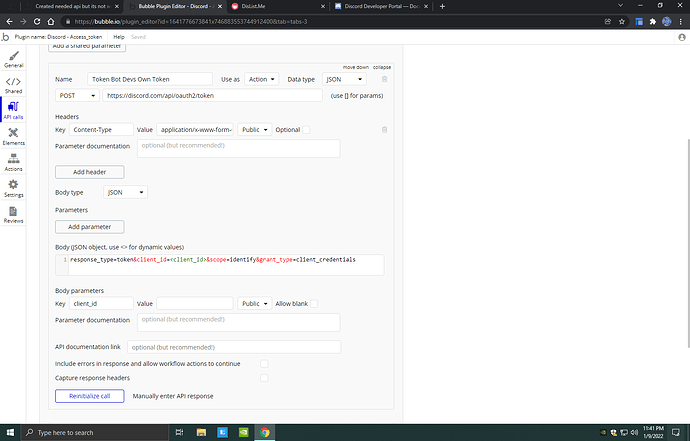
Task: Switch to Created needed api browser tab
Action: (72, 6)
